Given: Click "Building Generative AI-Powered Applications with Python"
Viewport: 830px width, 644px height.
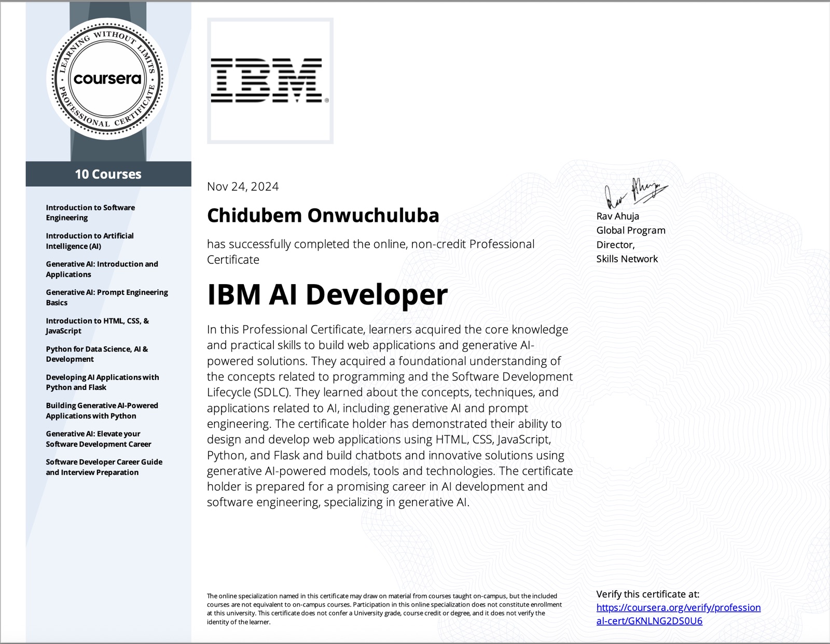Looking at the screenshot, I should pyautogui.click(x=102, y=411).
